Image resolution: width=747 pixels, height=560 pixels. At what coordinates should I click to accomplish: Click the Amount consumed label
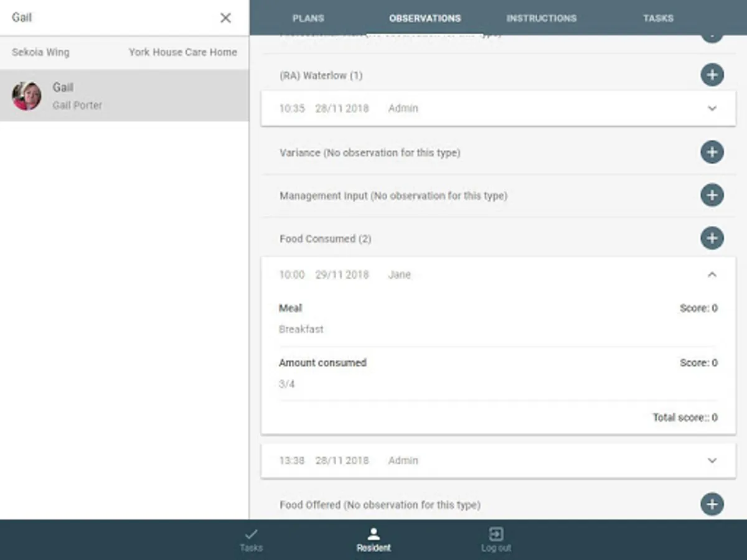(x=322, y=363)
